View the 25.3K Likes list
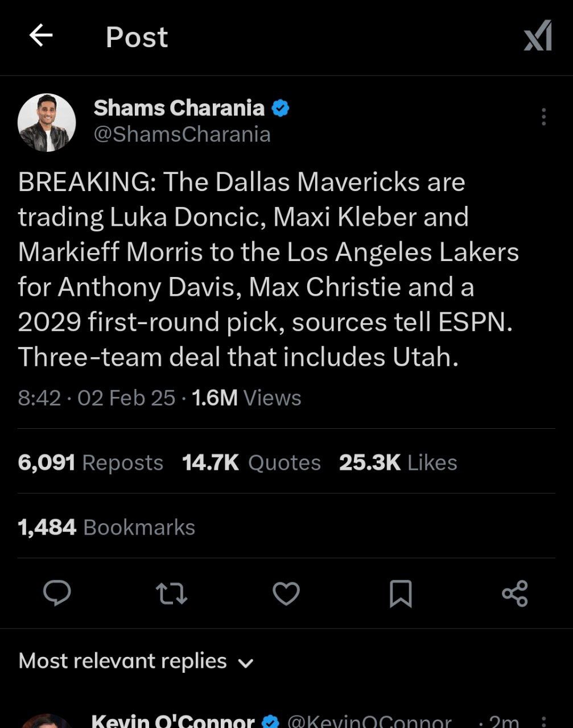Screen dimensions: 573x728 [x=398, y=462]
